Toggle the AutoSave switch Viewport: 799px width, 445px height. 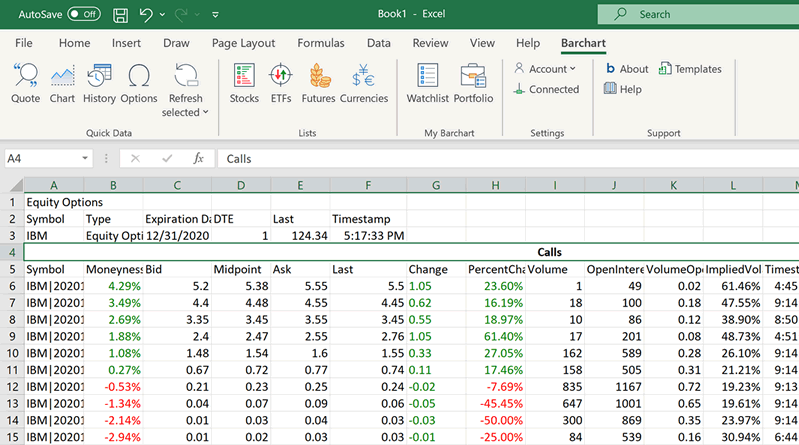84,14
